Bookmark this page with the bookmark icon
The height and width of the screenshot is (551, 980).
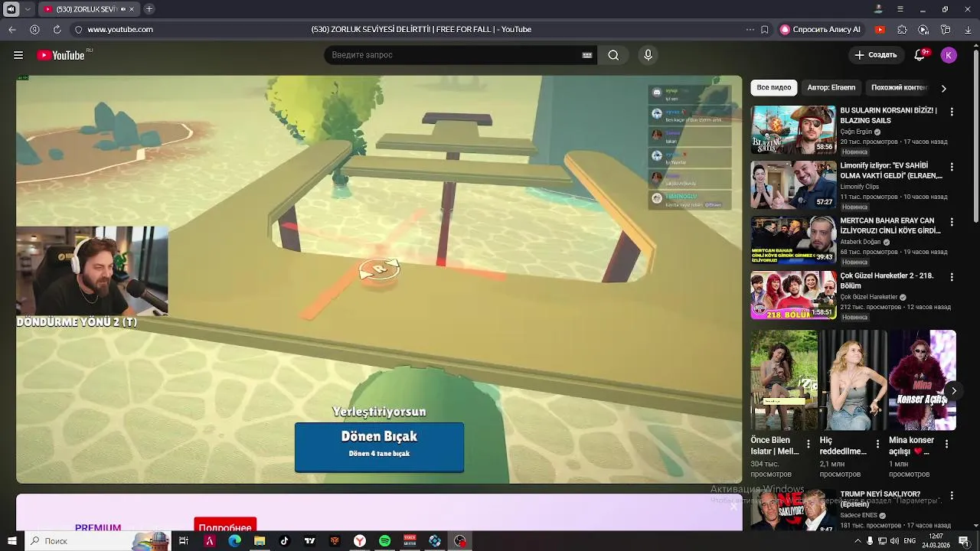pyautogui.click(x=764, y=29)
